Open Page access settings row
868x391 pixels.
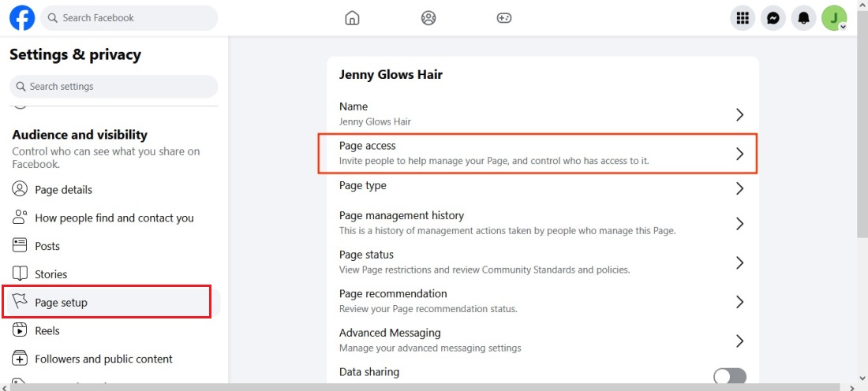(537, 153)
